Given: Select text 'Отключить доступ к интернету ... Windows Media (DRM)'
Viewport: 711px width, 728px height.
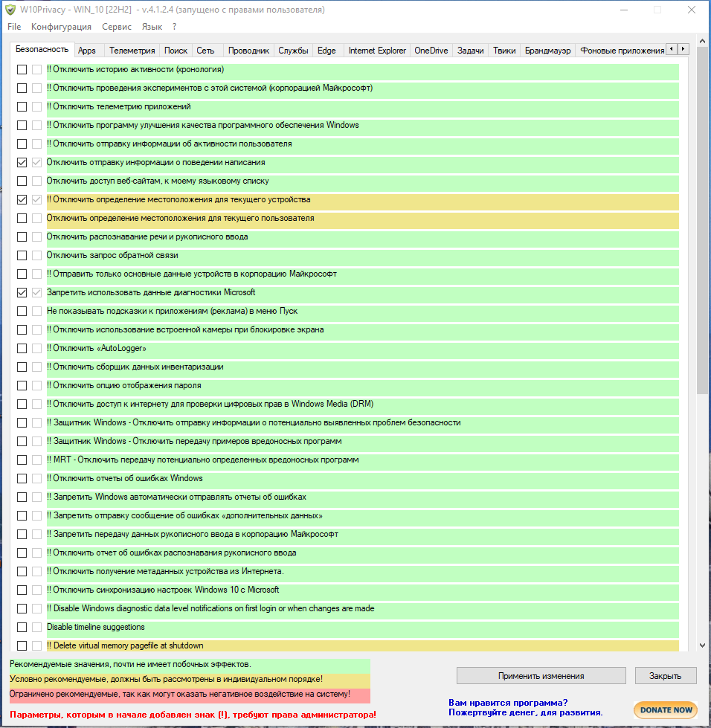Looking at the screenshot, I should [213, 404].
